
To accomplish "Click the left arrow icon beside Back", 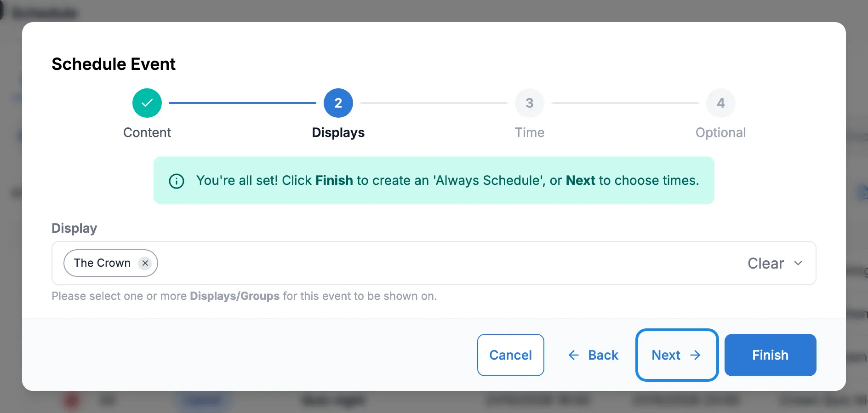I will (574, 355).
